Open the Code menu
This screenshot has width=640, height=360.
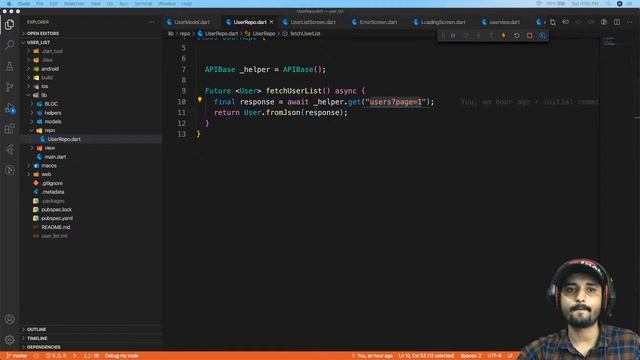click(24, 4)
